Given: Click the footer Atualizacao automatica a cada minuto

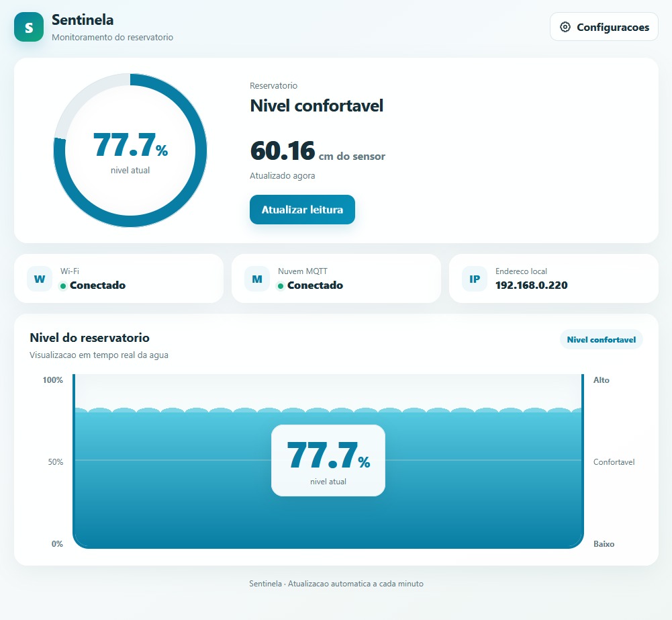Looking at the screenshot, I should [356, 584].
